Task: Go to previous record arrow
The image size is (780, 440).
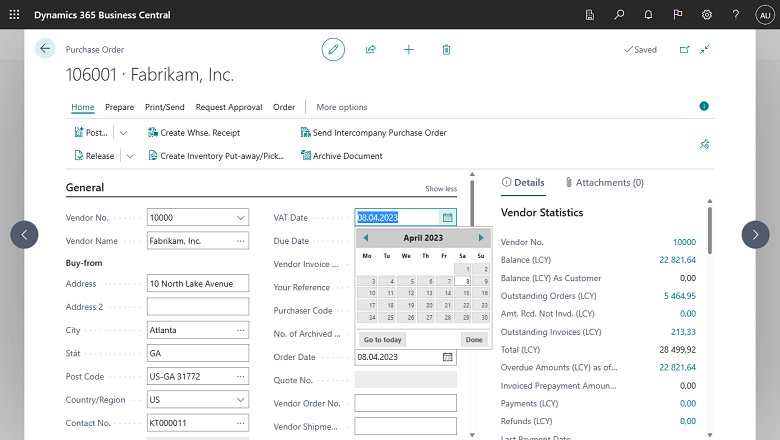Action: pos(24,235)
